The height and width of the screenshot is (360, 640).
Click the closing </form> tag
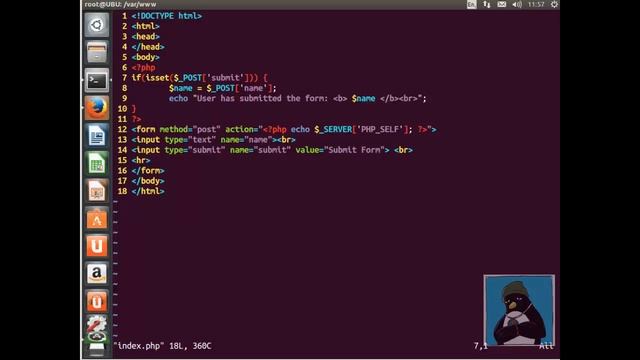148,171
